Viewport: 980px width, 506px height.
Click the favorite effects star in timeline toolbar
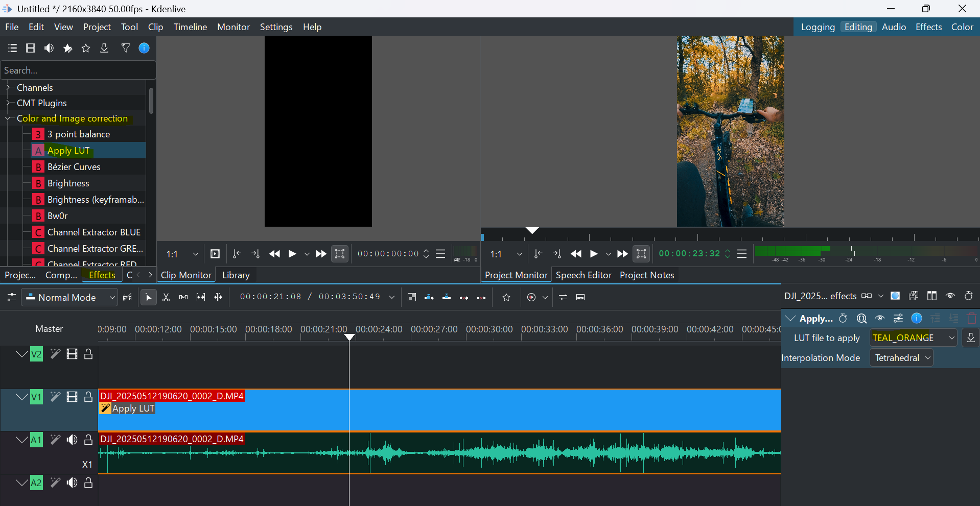pos(506,297)
